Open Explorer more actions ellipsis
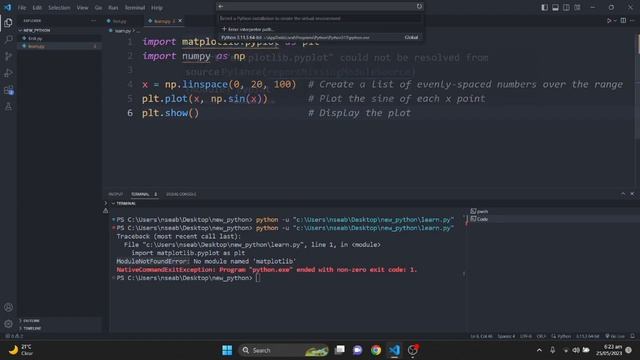640x360 pixels. (93, 20)
